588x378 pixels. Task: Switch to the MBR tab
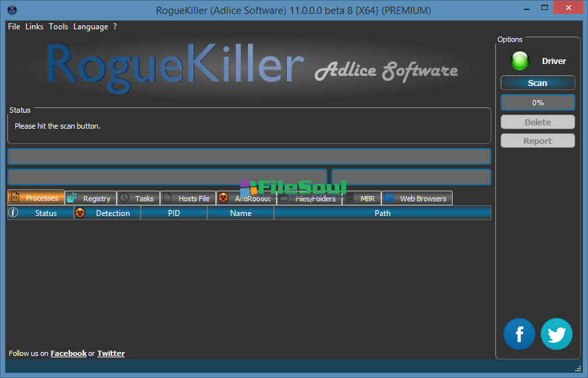coord(361,199)
